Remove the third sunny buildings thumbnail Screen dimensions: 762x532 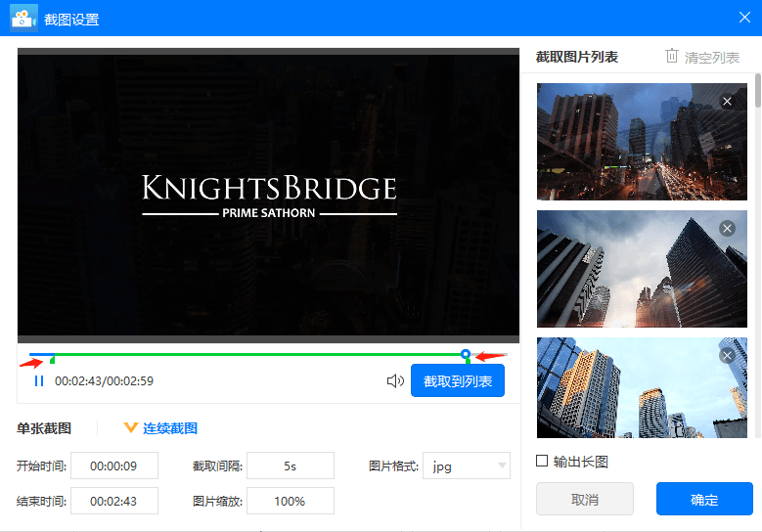click(727, 356)
